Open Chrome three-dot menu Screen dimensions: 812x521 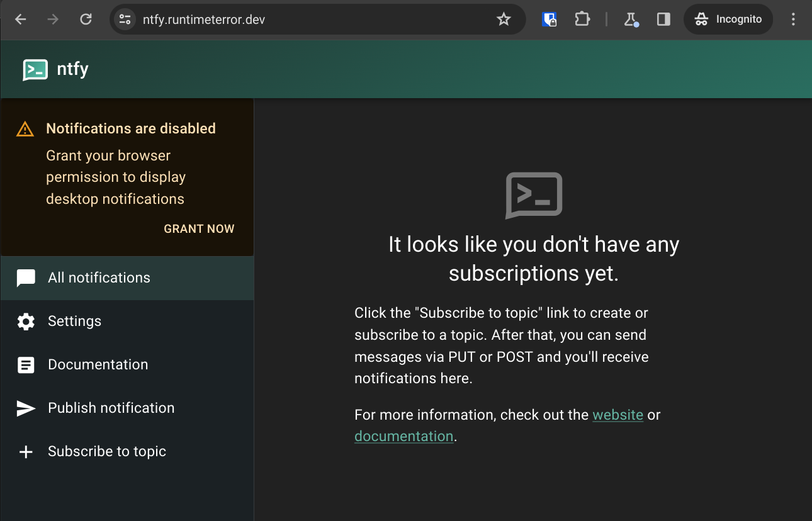(793, 20)
